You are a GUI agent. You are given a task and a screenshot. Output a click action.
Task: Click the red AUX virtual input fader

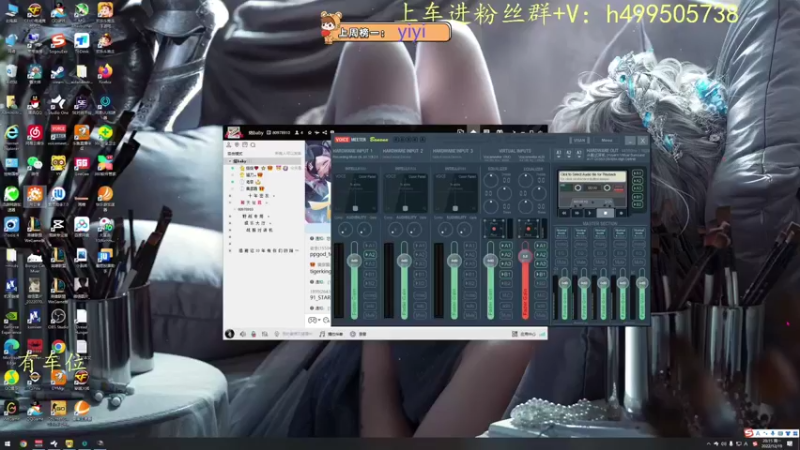click(525, 257)
